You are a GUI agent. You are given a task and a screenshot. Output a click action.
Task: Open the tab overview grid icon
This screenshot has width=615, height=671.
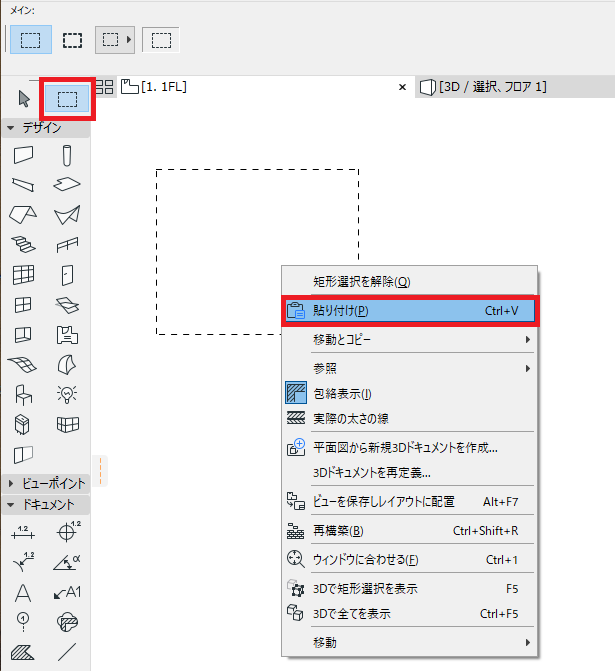click(104, 87)
